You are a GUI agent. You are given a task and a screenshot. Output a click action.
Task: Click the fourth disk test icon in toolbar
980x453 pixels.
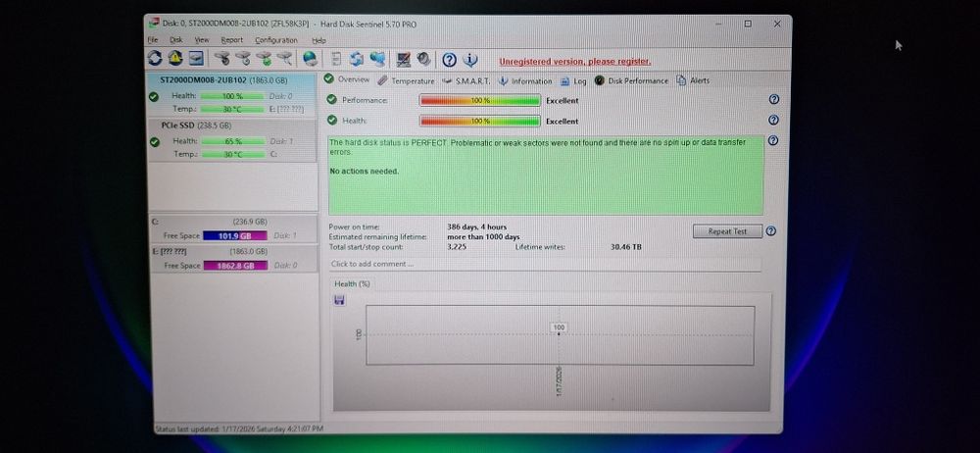[x=284, y=59]
